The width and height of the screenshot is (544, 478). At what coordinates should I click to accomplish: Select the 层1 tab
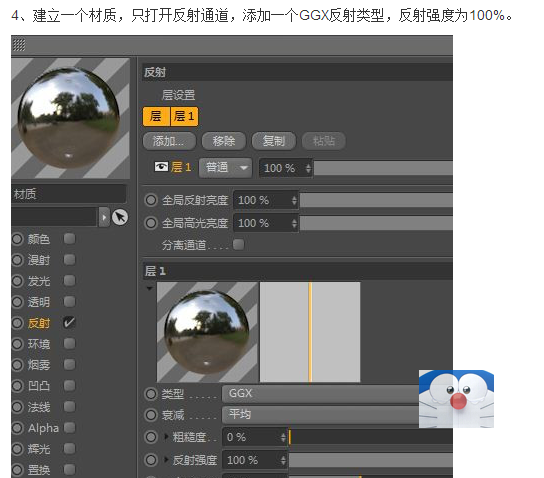(x=184, y=116)
